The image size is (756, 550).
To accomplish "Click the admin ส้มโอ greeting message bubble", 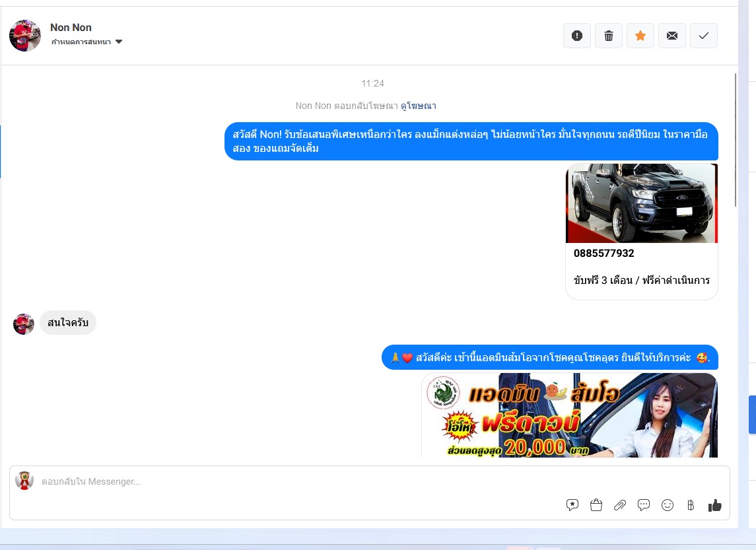I will click(x=549, y=358).
